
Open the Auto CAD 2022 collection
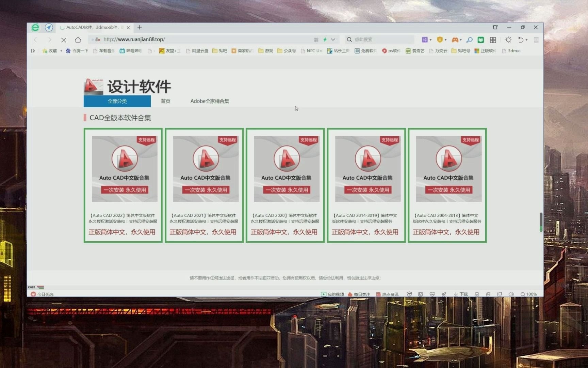(123, 186)
